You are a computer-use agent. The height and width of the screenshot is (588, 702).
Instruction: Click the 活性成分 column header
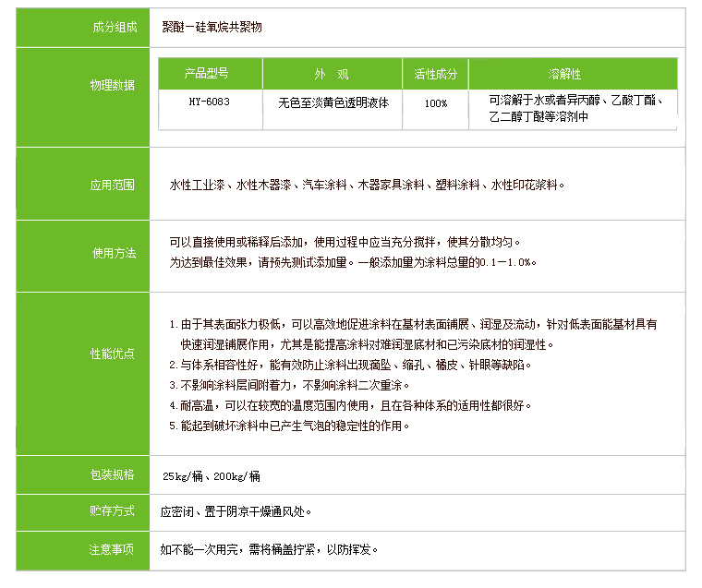tap(435, 74)
